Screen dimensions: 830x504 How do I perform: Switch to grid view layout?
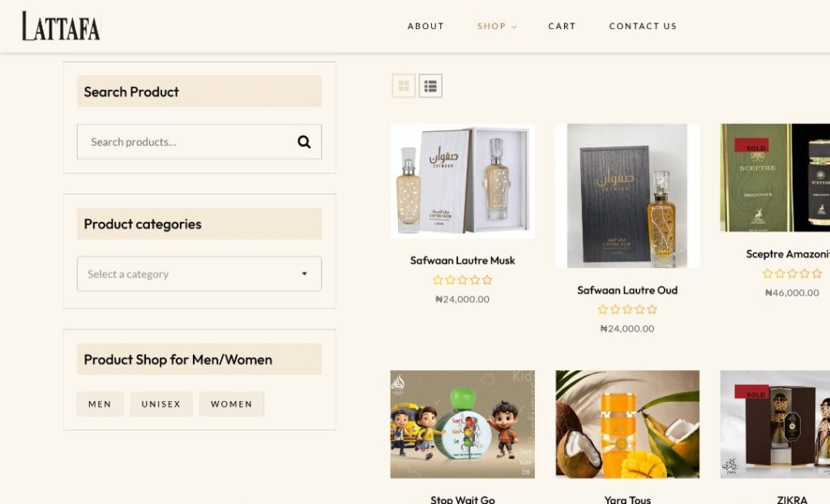click(x=404, y=86)
